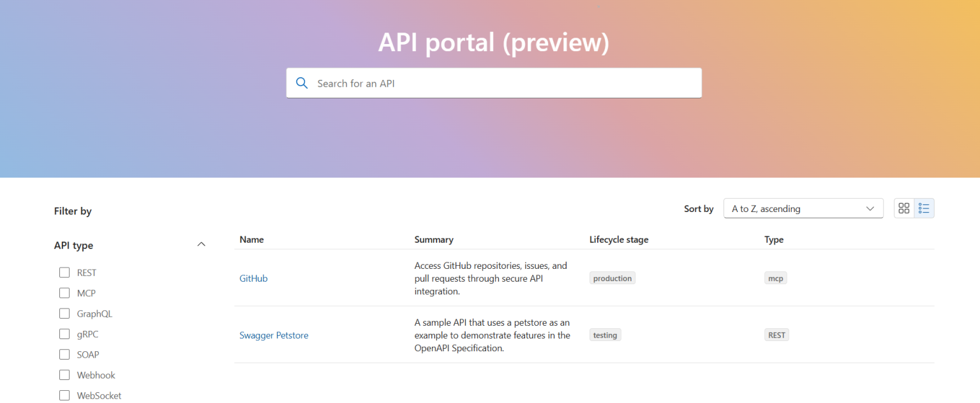The image size is (980, 403).
Task: Enable the MCP filter
Action: pyautogui.click(x=64, y=293)
